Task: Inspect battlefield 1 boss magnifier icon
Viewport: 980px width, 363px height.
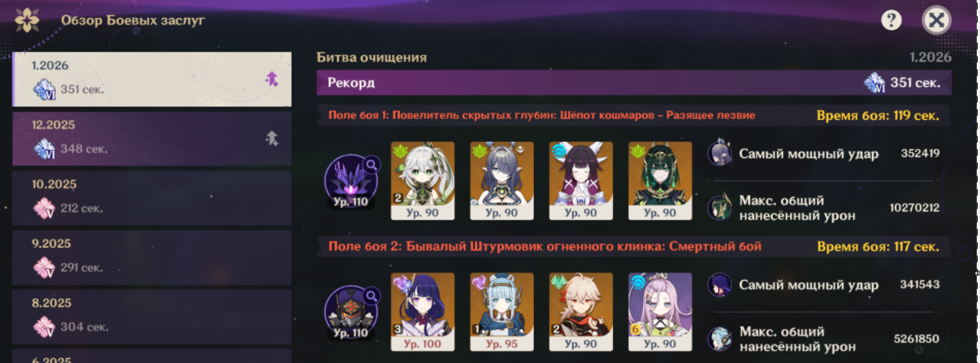Action: click(x=371, y=165)
